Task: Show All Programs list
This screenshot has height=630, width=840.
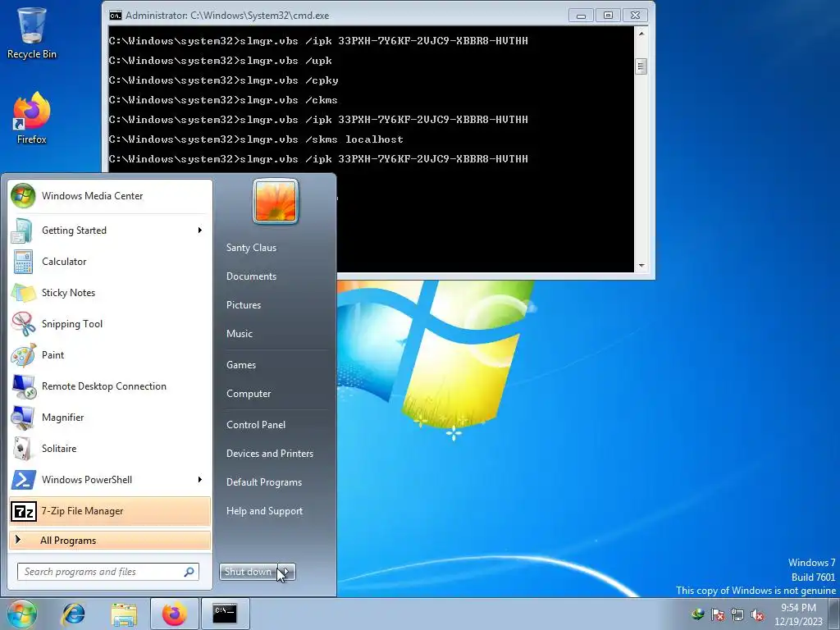Action: pyautogui.click(x=109, y=541)
